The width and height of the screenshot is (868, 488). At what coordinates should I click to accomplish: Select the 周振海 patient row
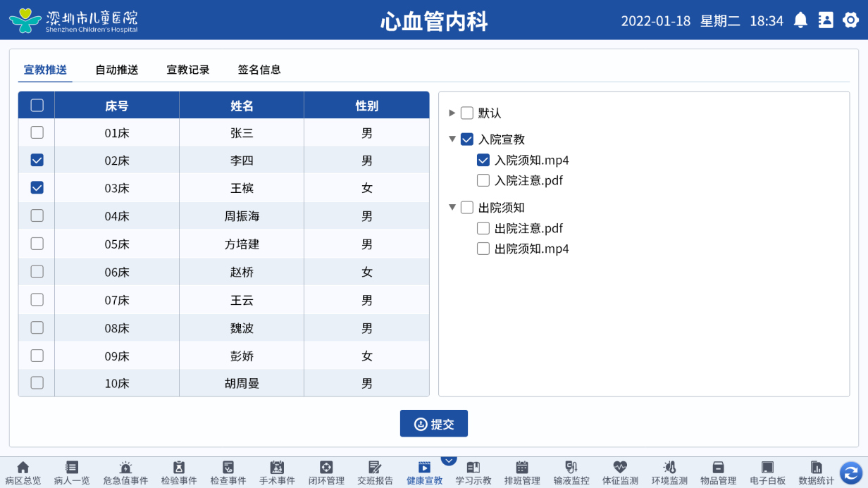click(x=242, y=216)
